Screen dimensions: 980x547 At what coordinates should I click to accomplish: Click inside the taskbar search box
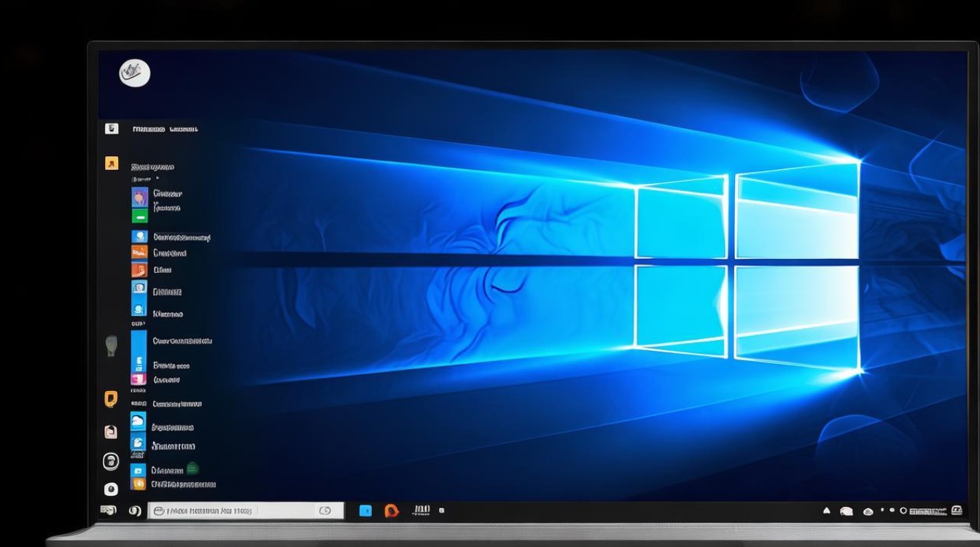(x=246, y=511)
